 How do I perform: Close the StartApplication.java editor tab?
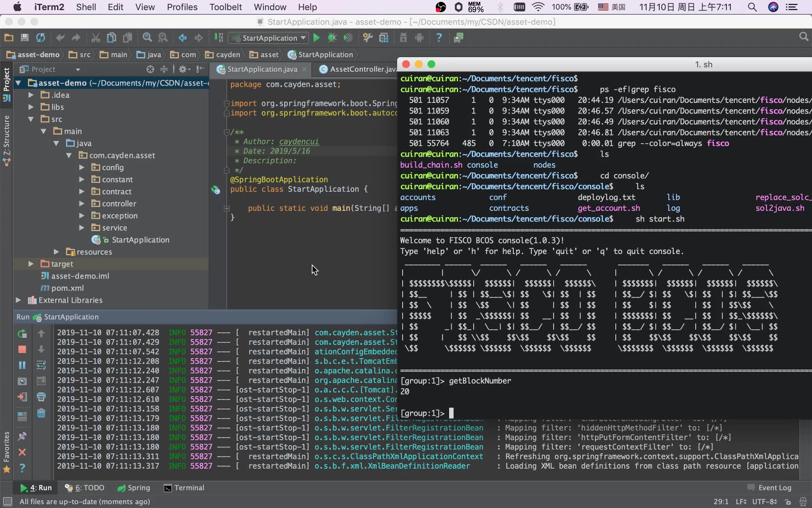coord(304,69)
